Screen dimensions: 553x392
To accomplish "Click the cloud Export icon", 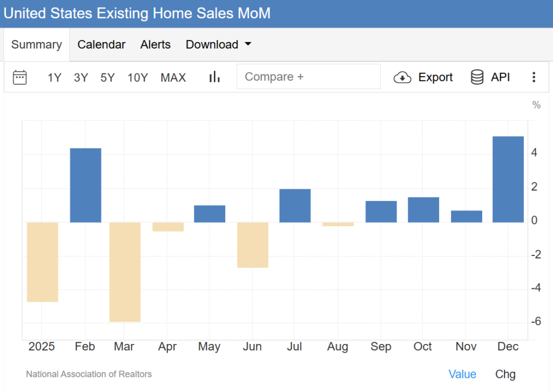I will point(402,77).
